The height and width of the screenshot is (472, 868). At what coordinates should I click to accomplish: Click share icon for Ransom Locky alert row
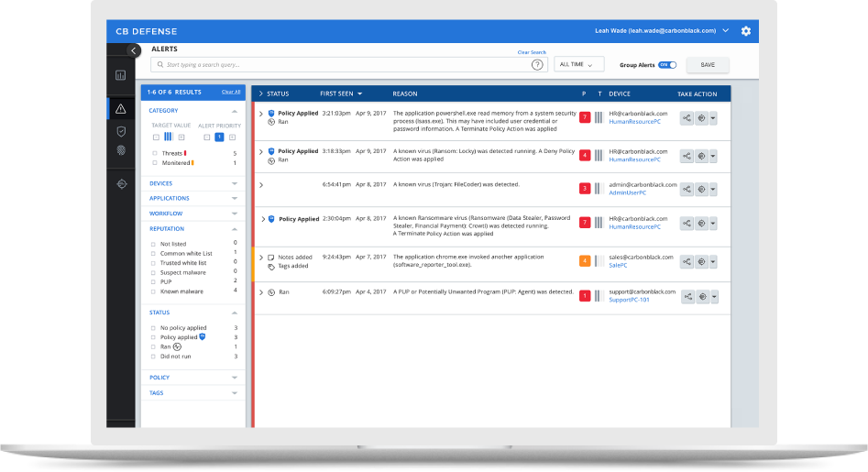[687, 156]
